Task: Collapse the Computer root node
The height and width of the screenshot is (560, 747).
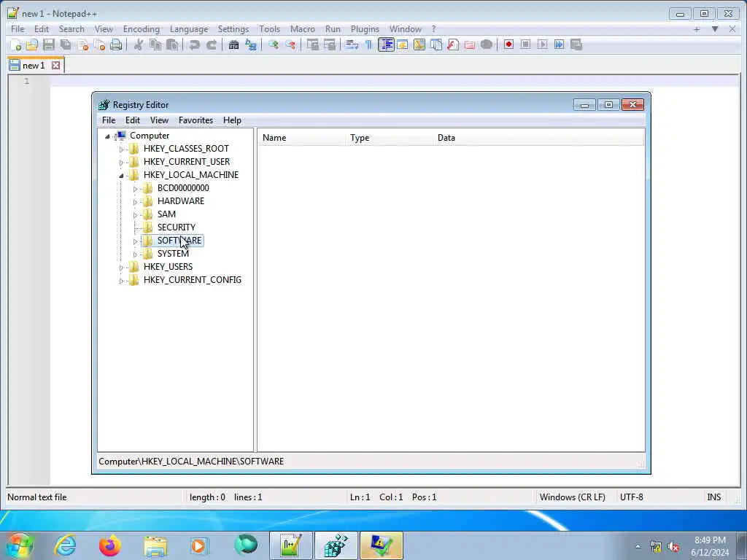Action: (x=108, y=136)
